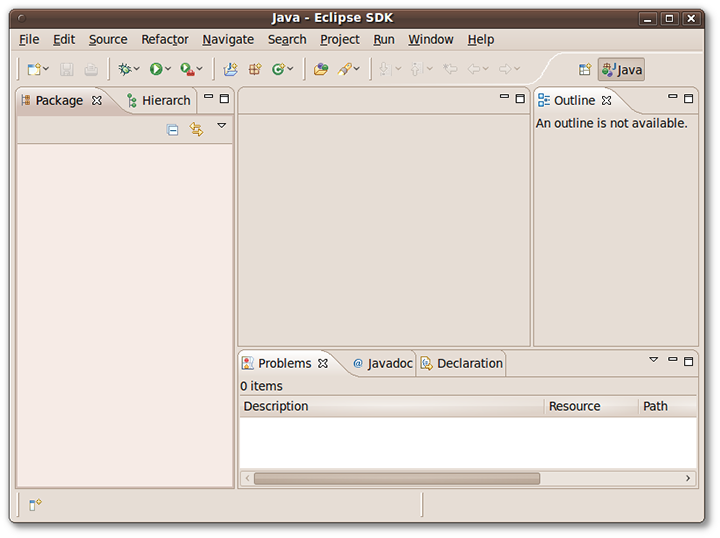Open the Refactor menu

(165, 40)
